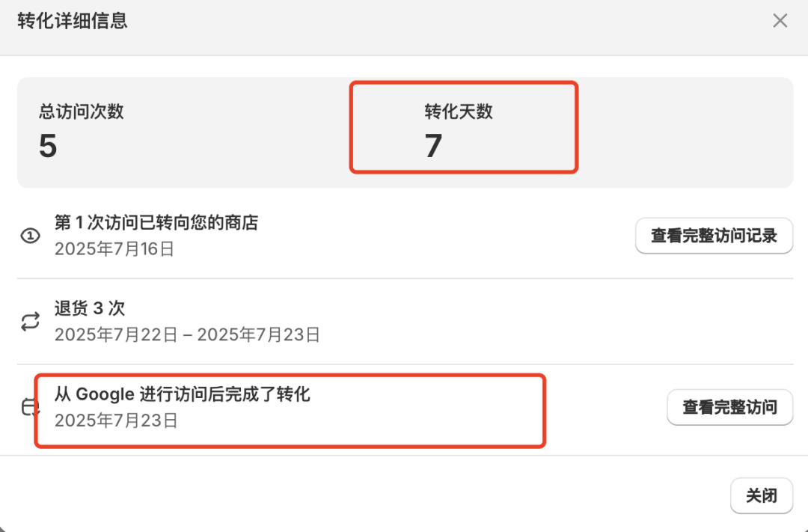808x532 pixels.
Task: Click the number 7 under 转化天数
Action: [x=433, y=147]
